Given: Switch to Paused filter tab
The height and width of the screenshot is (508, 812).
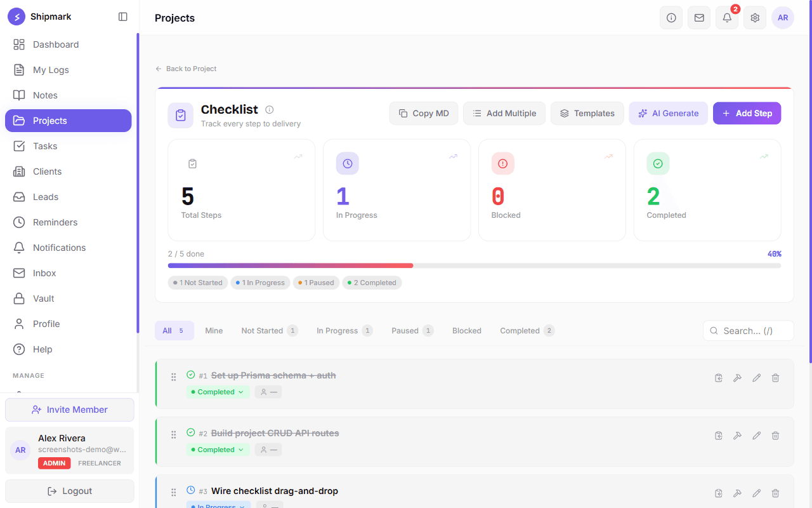Looking at the screenshot, I should click(x=412, y=330).
